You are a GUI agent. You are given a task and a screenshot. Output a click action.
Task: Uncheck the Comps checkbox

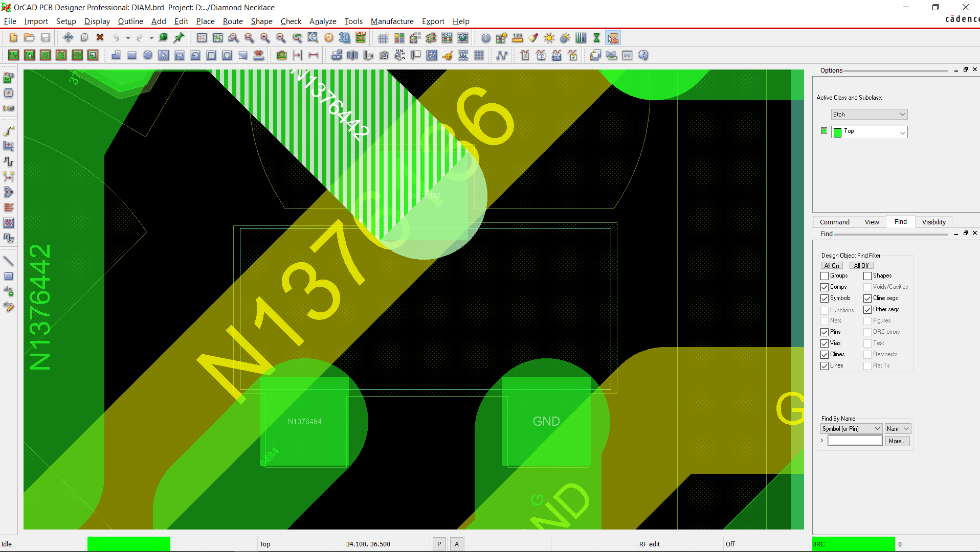825,287
